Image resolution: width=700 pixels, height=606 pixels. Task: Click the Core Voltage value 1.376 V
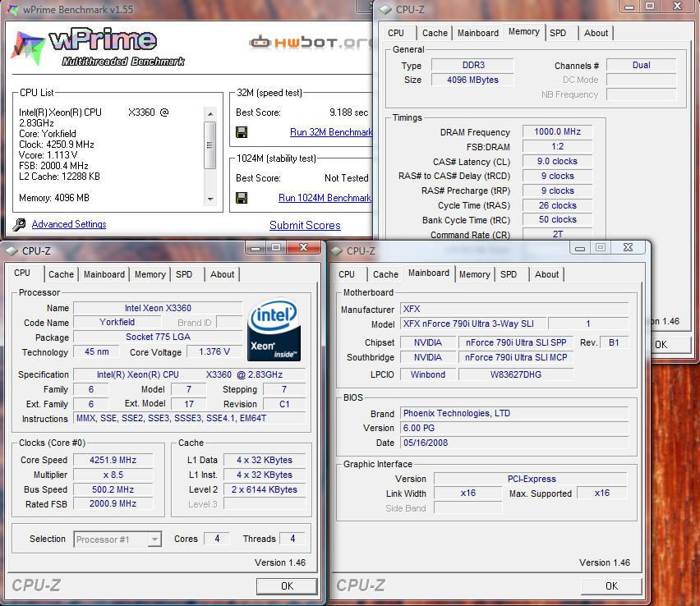tap(214, 351)
